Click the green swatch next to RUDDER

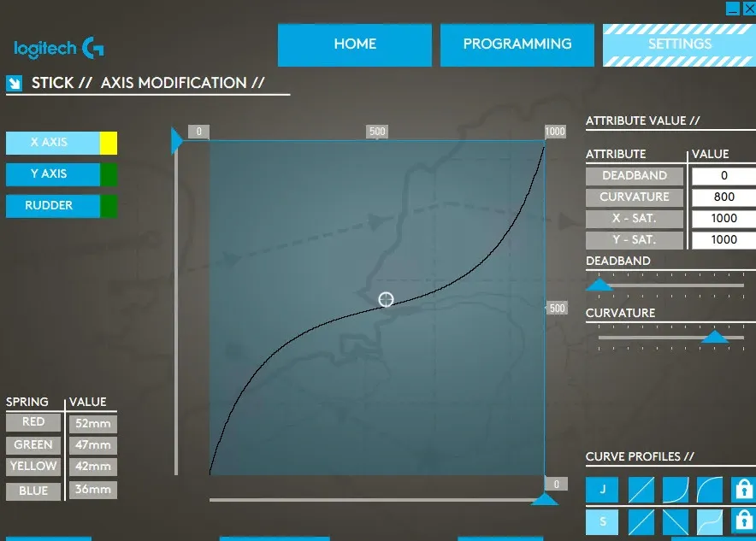pos(109,206)
